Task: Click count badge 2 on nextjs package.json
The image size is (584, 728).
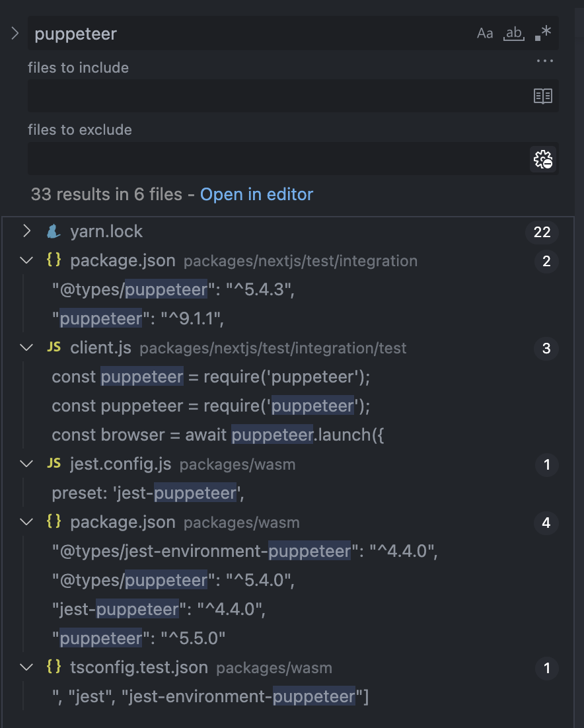Action: 546,261
